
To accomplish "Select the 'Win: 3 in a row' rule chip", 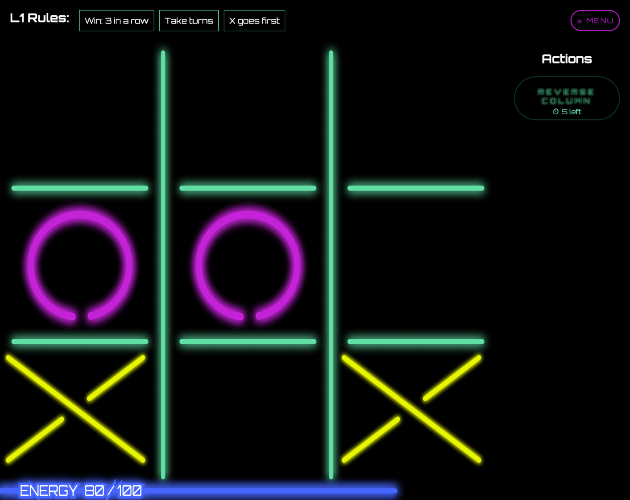I will click(x=117, y=20).
